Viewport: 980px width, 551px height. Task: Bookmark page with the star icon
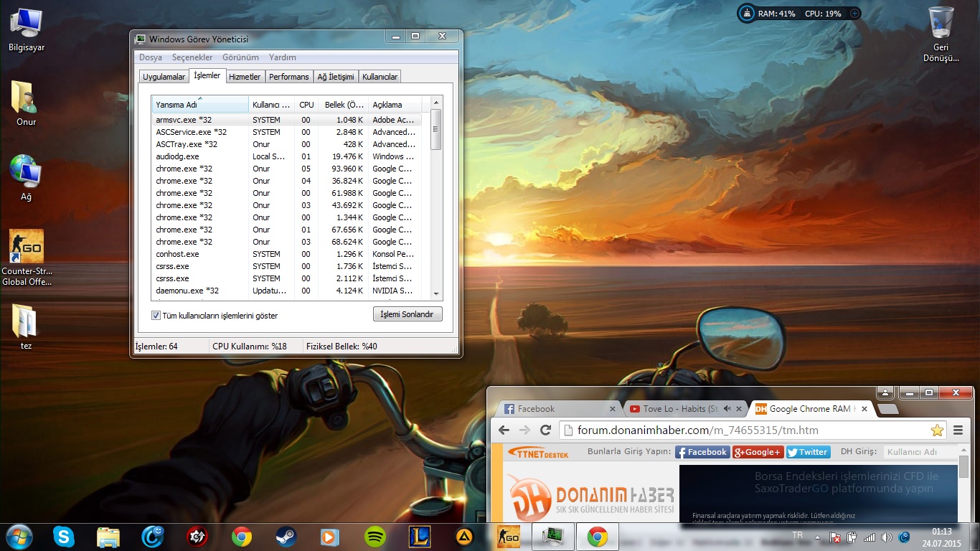(937, 430)
